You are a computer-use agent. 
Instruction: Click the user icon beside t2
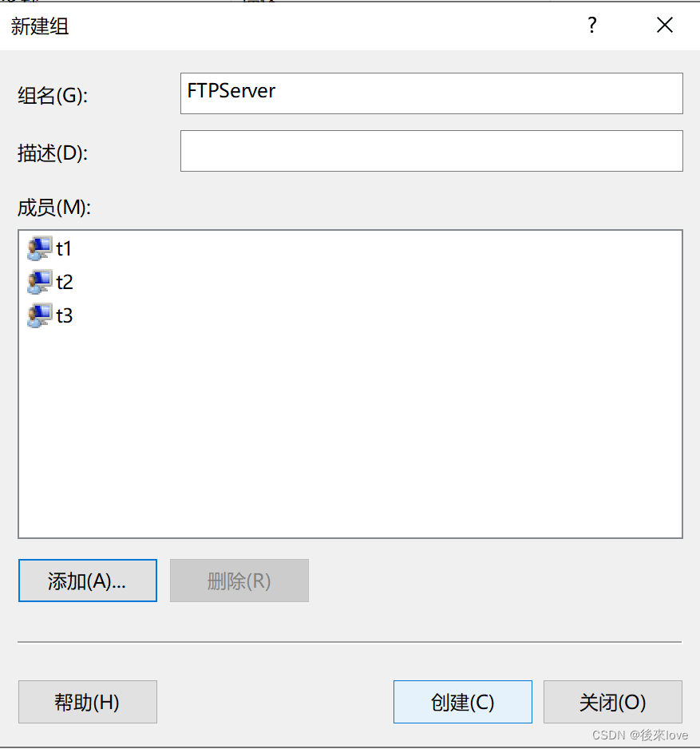(x=38, y=282)
